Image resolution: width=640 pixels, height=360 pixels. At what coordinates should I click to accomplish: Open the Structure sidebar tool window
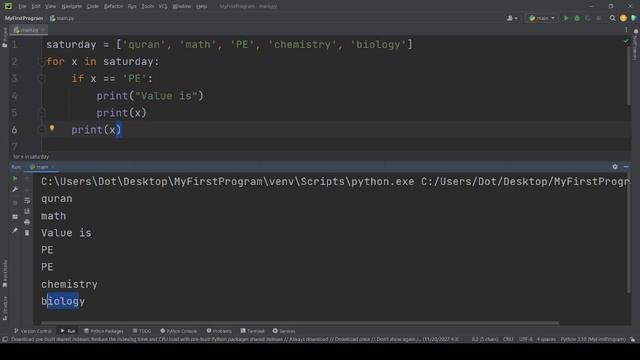click(x=5, y=308)
